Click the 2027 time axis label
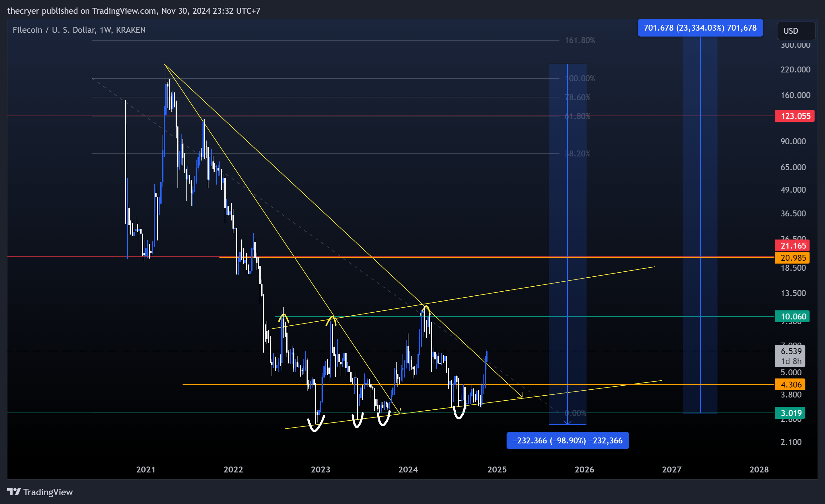The width and height of the screenshot is (825, 504). pyautogui.click(x=672, y=470)
